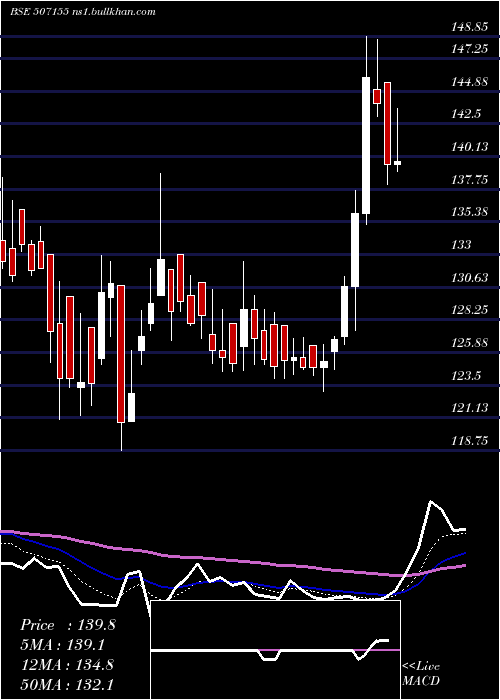Click the BSE 507155 chart title text
This screenshot has width=500, height=700.
[x=83, y=12]
